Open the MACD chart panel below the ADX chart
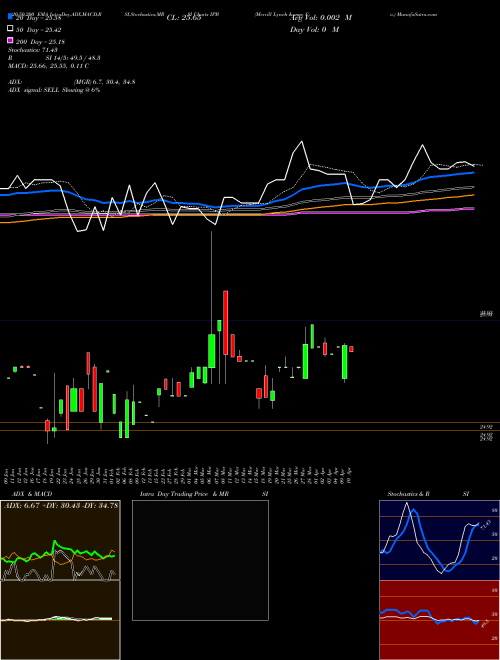 (60, 620)
